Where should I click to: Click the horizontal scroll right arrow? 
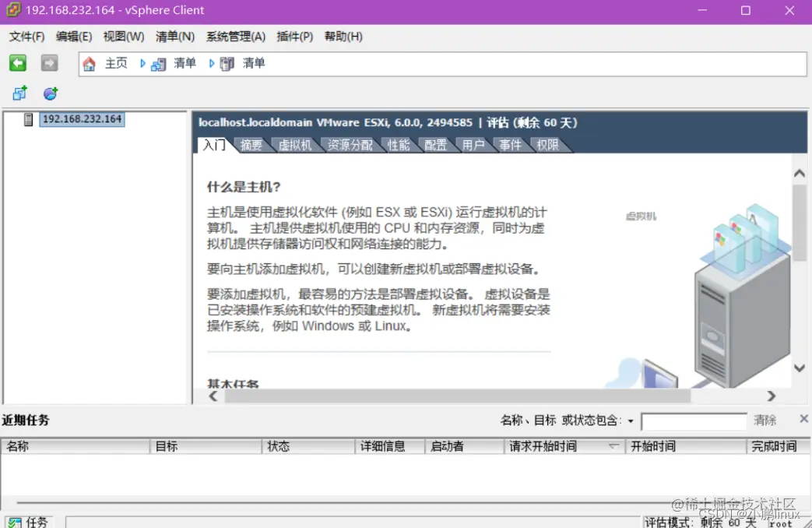tap(771, 396)
